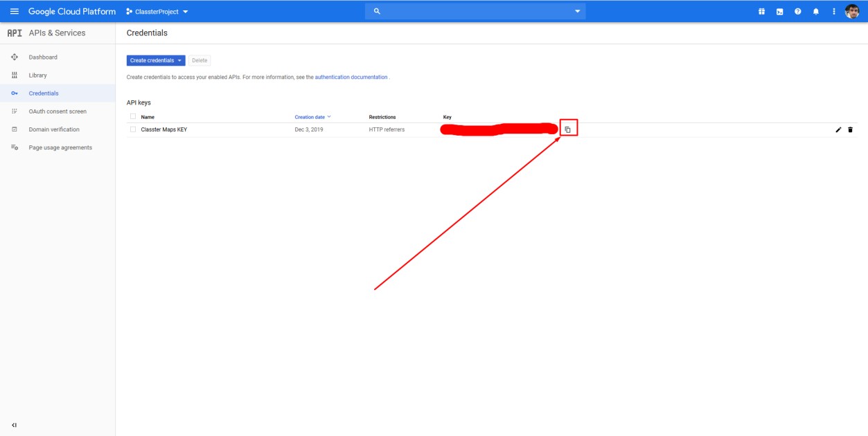Activate Cloud Shell from top bar
Screen dimensions: 868x436
tap(779, 12)
